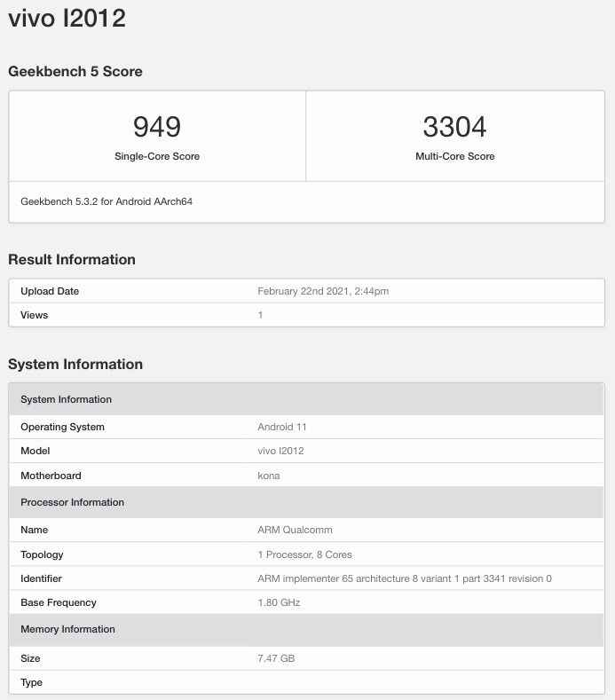Image resolution: width=615 pixels, height=700 pixels.
Task: Click the Processor Information header row
Action: click(x=306, y=502)
